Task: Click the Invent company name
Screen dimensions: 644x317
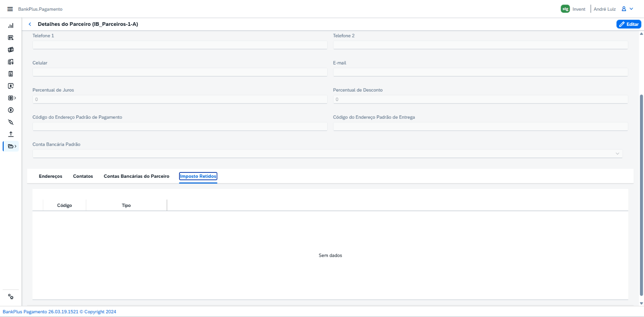Action: pos(579,9)
